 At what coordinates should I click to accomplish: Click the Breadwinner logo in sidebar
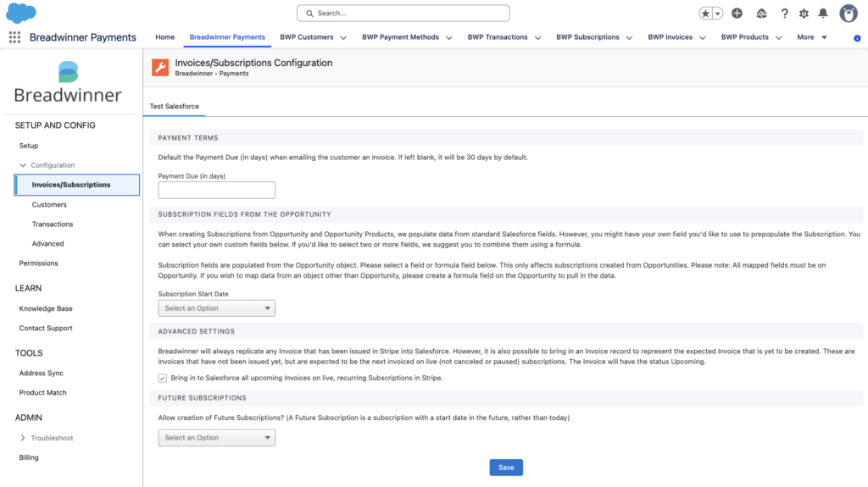(x=68, y=83)
